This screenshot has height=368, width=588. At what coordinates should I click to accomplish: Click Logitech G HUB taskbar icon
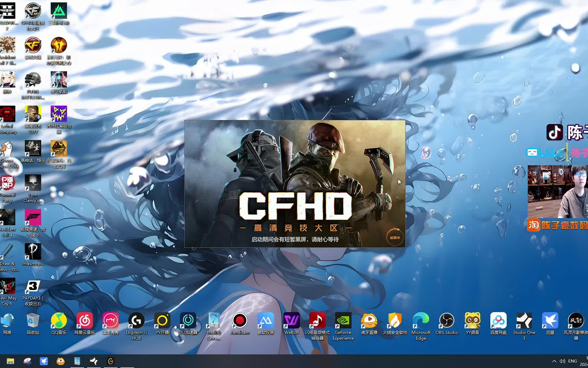(111, 361)
